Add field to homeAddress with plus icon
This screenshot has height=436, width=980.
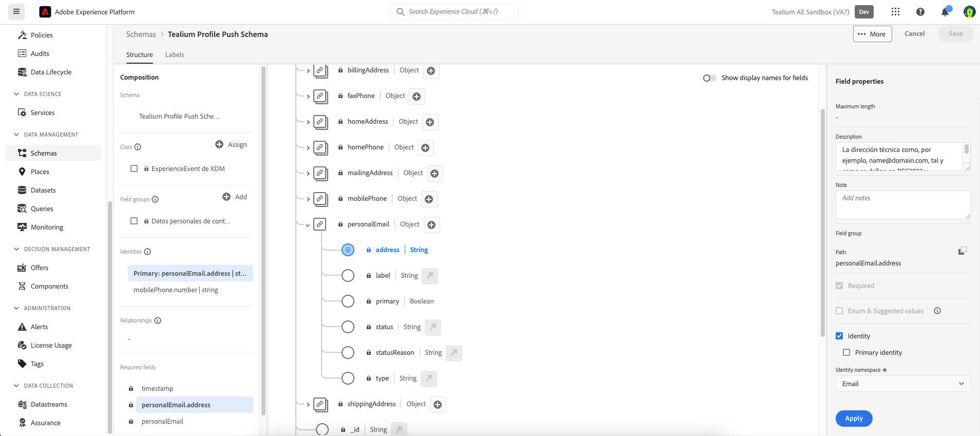(430, 122)
